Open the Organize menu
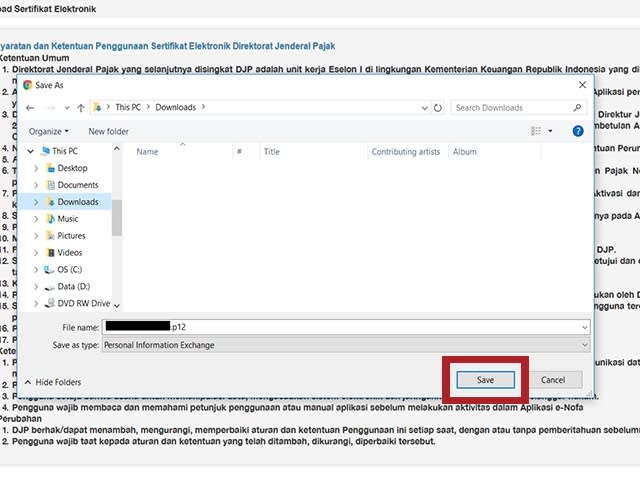 click(x=49, y=131)
